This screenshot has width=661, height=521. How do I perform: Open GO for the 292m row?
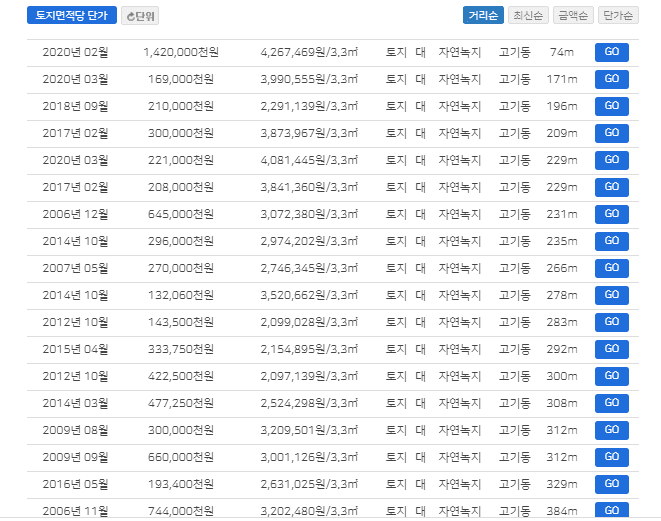[x=612, y=349]
